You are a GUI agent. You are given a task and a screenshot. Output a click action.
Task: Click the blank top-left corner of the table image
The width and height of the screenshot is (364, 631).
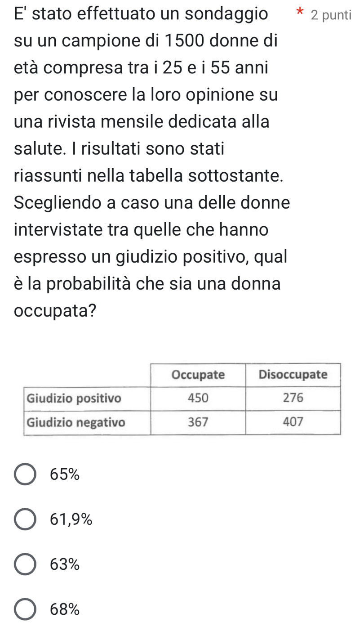pyautogui.click(x=87, y=375)
